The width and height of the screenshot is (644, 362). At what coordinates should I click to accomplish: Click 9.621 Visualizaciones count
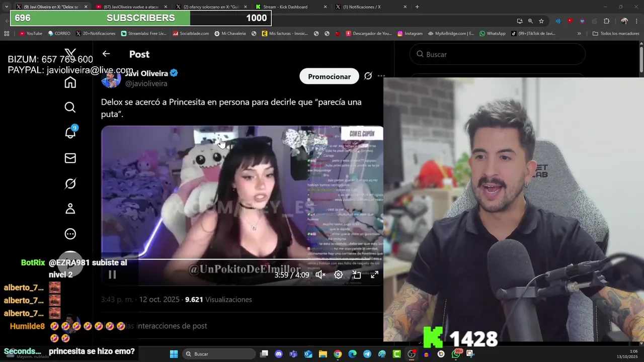(x=218, y=300)
